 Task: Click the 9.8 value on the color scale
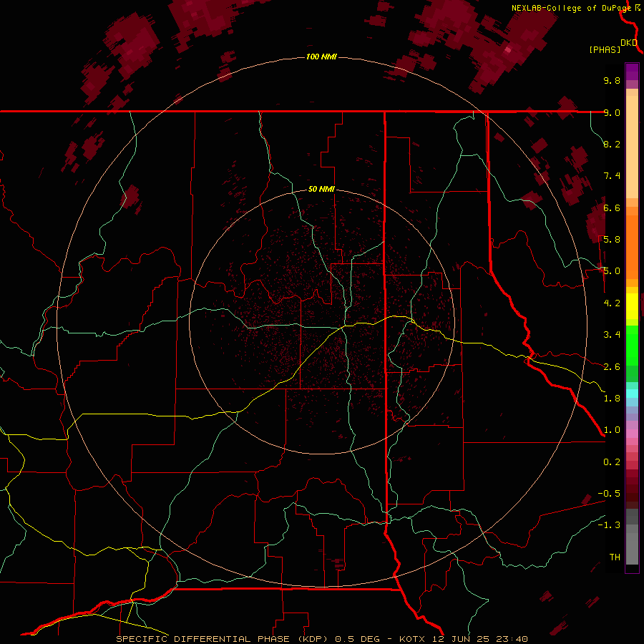pos(612,80)
